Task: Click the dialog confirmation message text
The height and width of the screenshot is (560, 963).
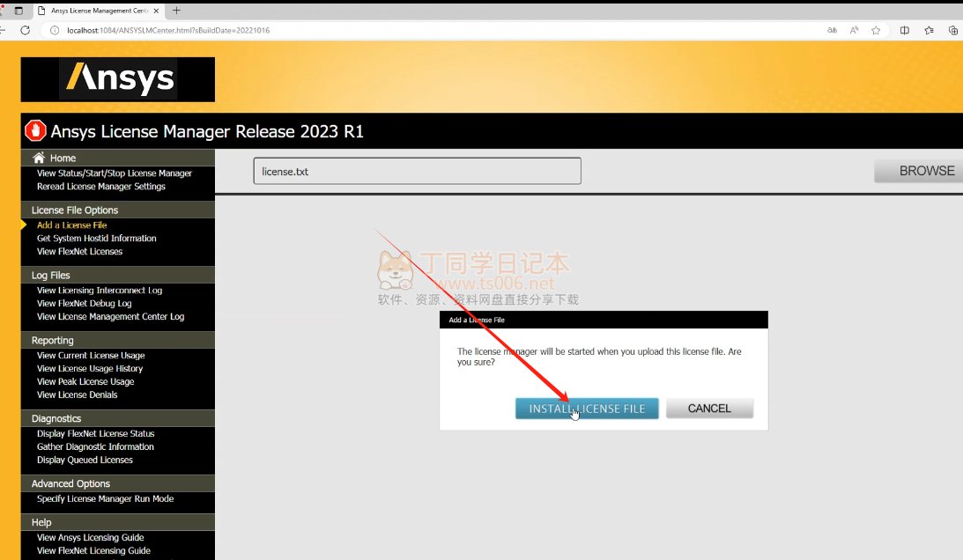Action: (x=599, y=357)
